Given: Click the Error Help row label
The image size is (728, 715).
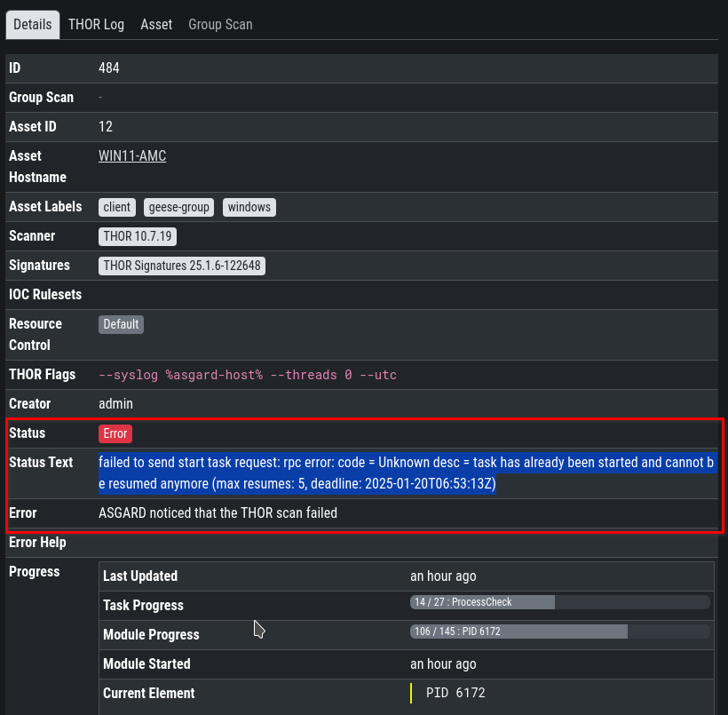Looking at the screenshot, I should point(37,543).
